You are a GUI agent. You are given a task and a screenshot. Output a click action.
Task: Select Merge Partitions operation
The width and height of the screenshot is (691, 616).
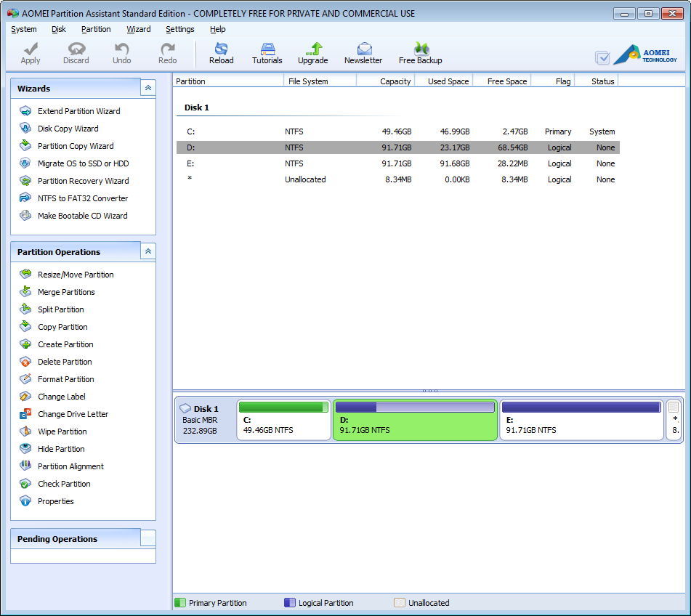point(66,292)
